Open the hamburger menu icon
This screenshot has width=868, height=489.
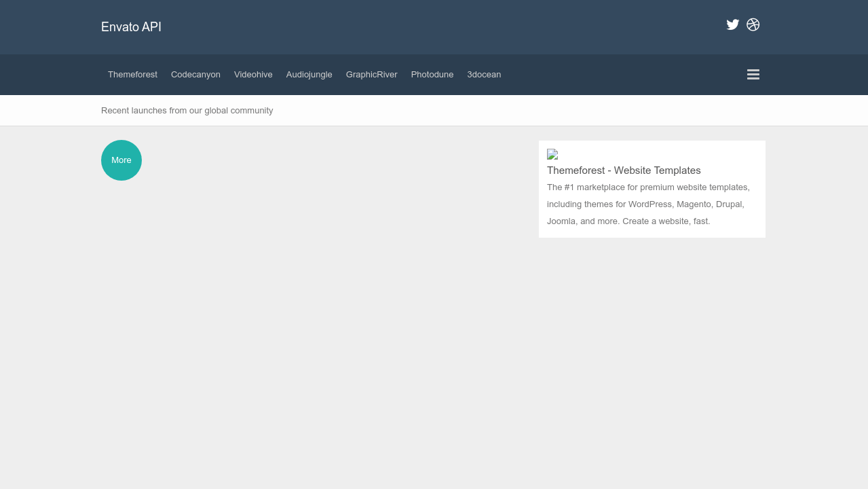(x=753, y=75)
